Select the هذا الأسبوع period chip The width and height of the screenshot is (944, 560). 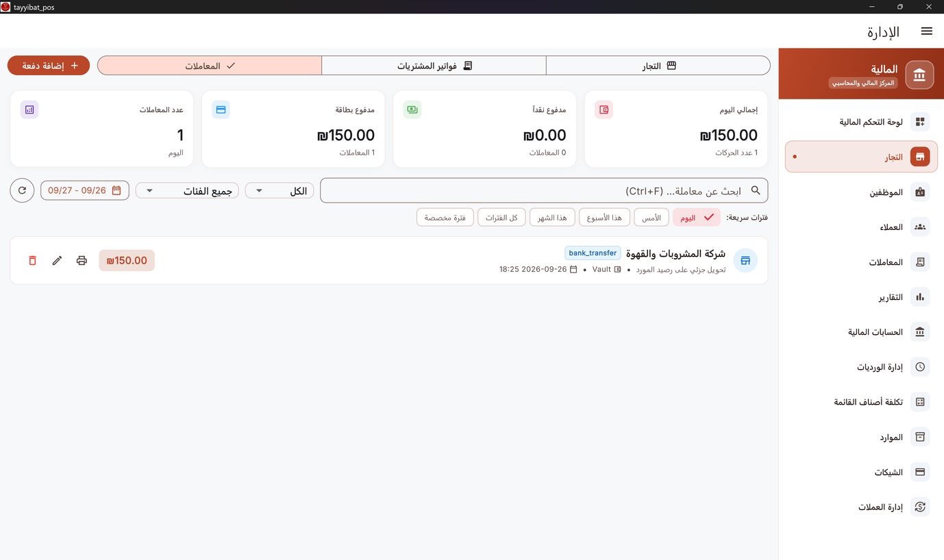[604, 218]
